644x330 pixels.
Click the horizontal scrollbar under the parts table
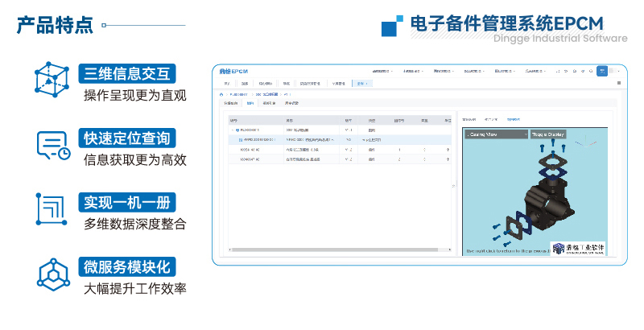pyautogui.click(x=333, y=250)
